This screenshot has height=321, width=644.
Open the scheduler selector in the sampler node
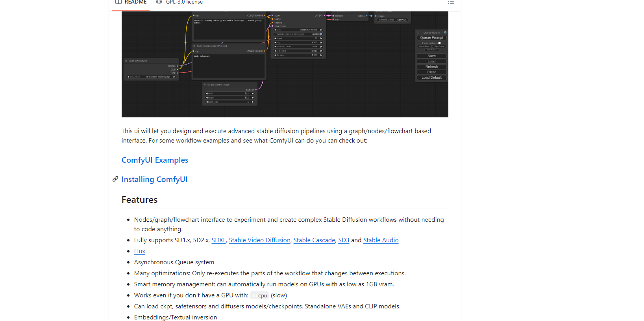click(x=299, y=51)
